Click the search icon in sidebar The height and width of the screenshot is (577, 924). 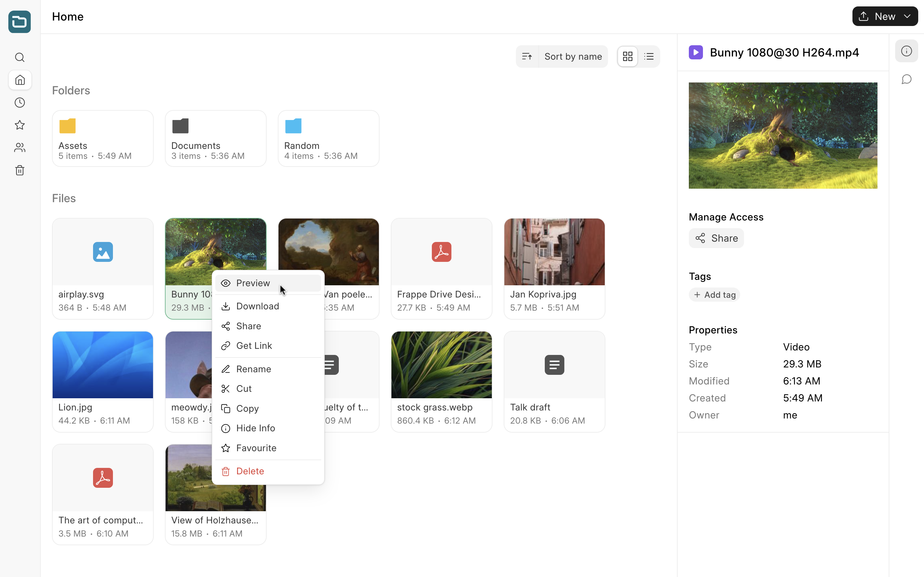point(19,58)
